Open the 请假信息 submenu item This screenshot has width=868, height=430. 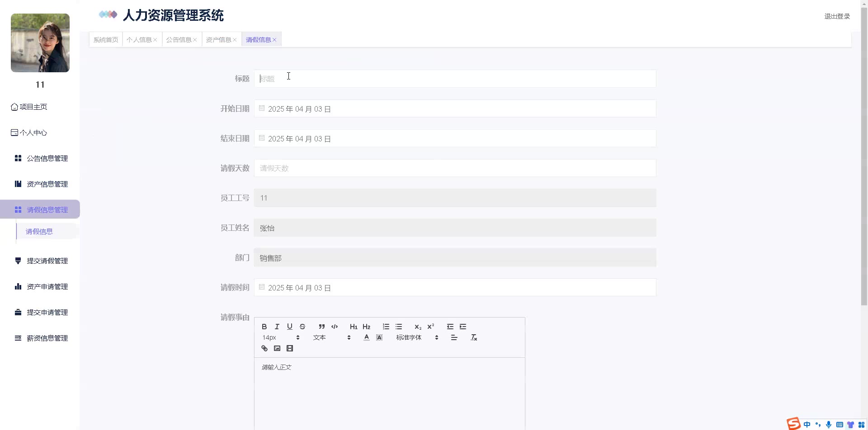pyautogui.click(x=39, y=232)
